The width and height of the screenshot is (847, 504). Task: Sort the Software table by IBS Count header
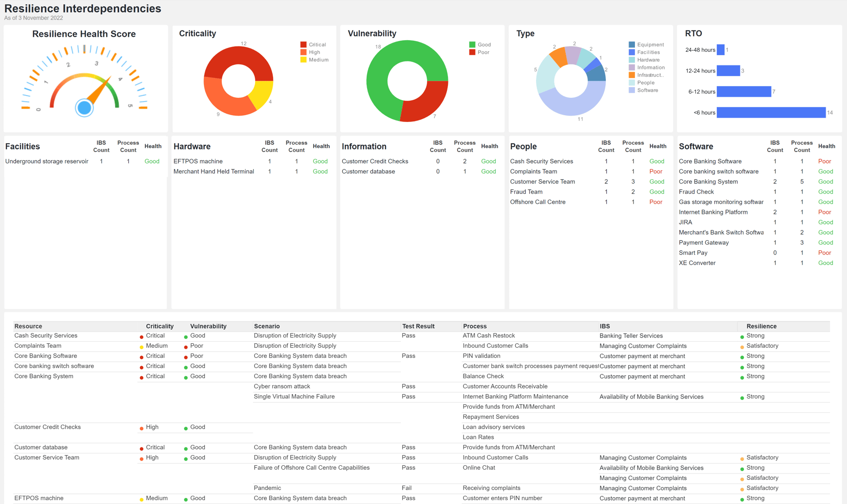click(775, 146)
